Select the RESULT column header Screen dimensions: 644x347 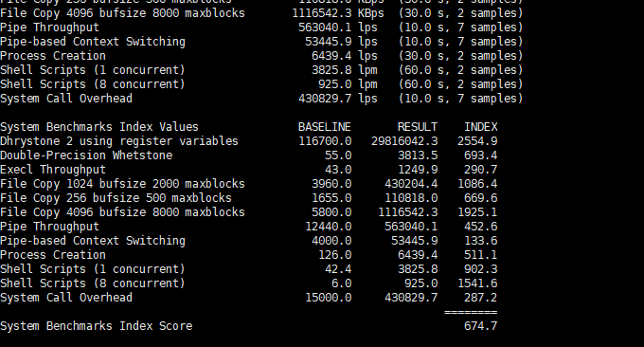point(418,127)
